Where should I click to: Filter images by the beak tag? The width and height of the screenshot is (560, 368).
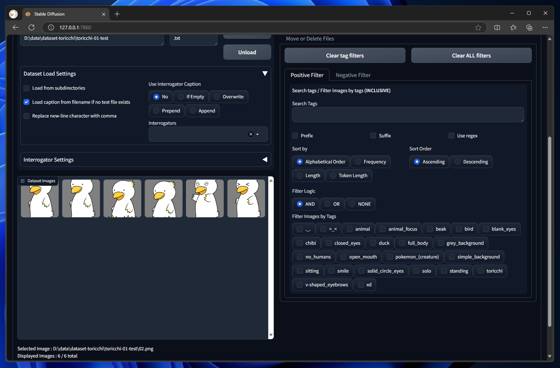click(x=436, y=229)
